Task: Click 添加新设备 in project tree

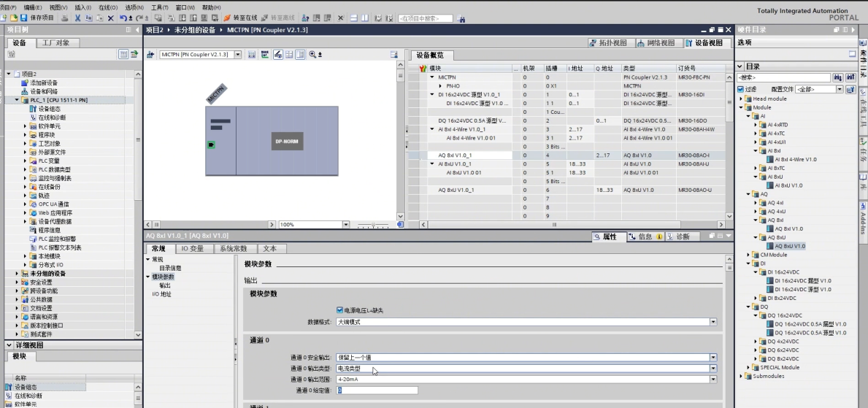Action: click(x=43, y=82)
